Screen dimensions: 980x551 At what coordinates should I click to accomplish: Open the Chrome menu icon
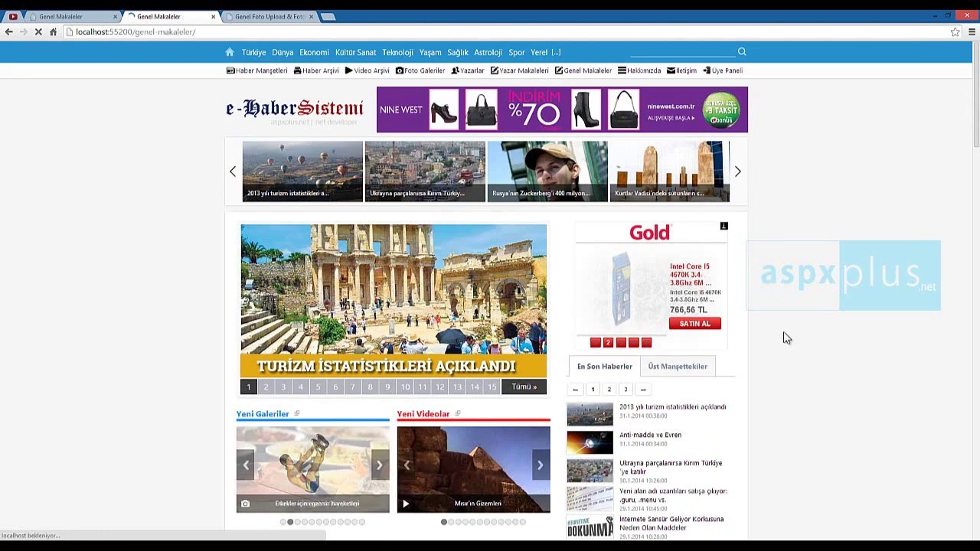click(x=972, y=32)
